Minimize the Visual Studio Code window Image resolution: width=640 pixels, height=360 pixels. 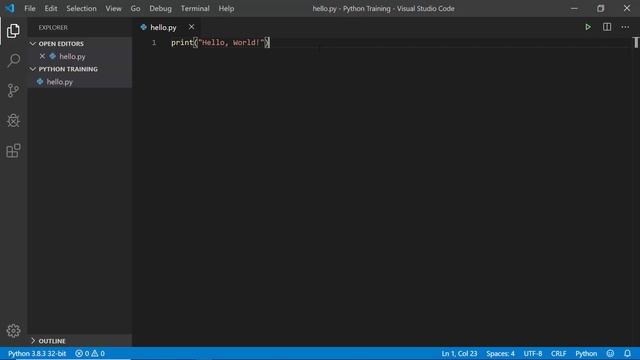click(x=574, y=8)
